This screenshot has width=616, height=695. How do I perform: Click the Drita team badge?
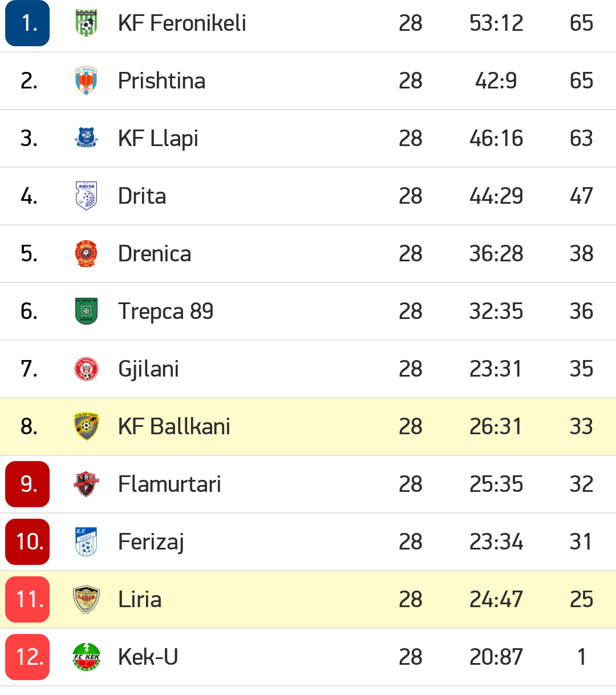tap(86, 196)
